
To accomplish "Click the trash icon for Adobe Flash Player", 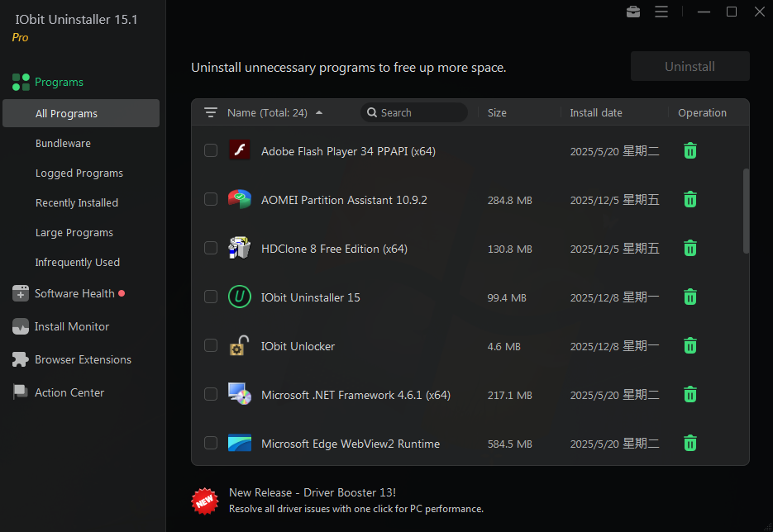I will click(x=690, y=151).
